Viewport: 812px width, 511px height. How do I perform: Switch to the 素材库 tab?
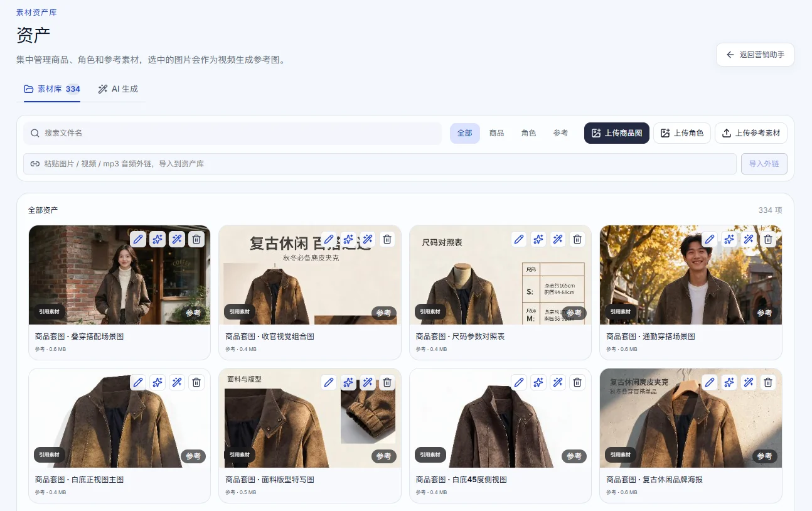click(x=52, y=89)
